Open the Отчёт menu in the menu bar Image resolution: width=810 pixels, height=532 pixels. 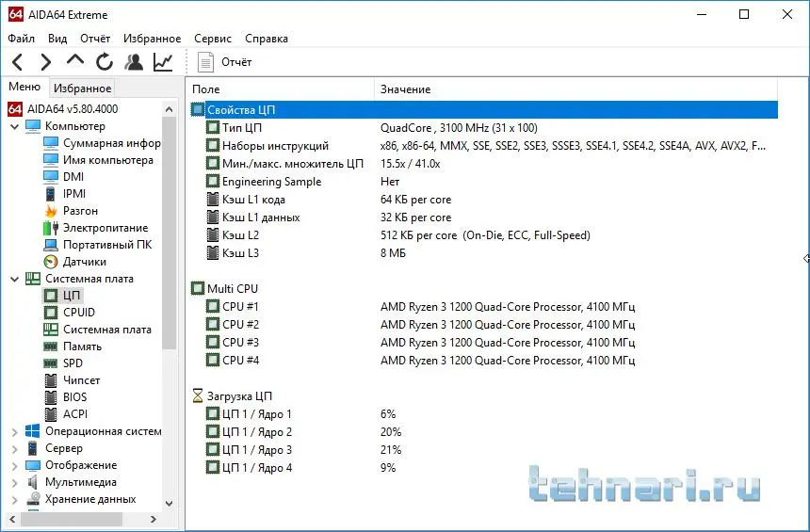pos(95,39)
